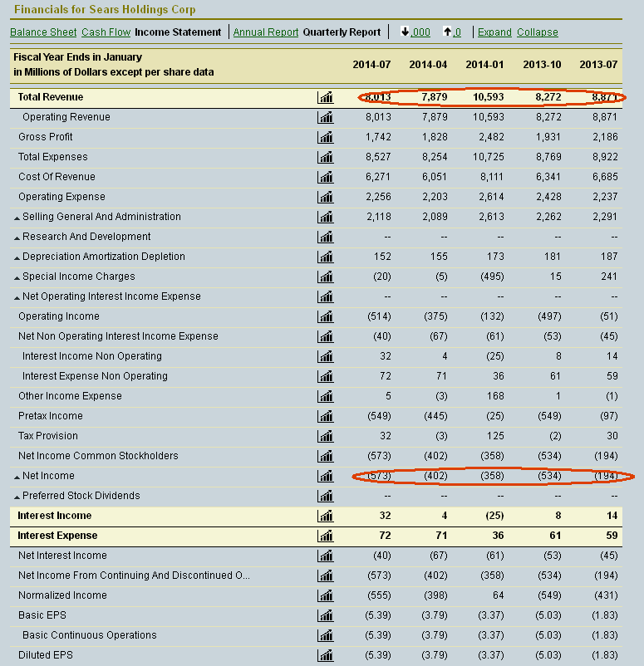Open chart icon for Total Revenue row
644x666 pixels.
326,97
